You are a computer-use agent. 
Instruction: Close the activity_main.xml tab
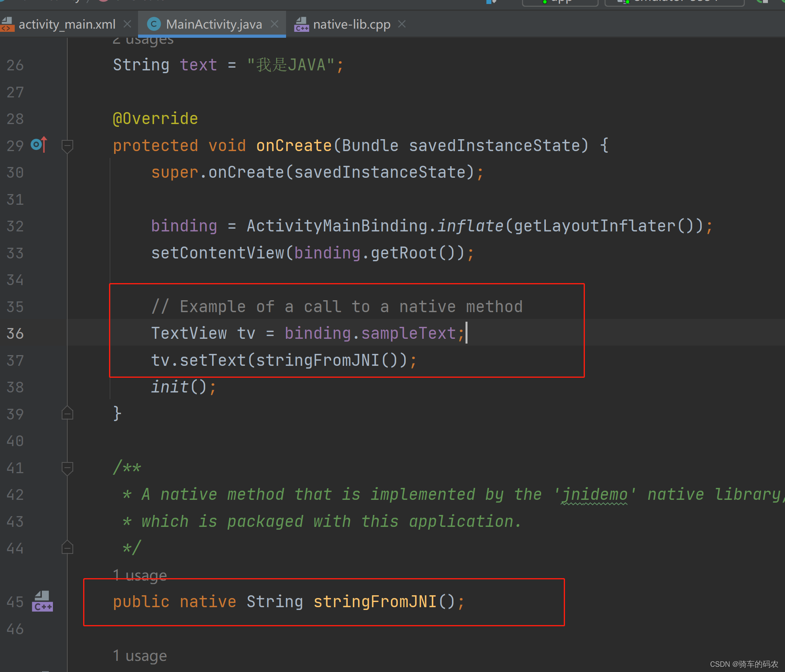coord(127,24)
